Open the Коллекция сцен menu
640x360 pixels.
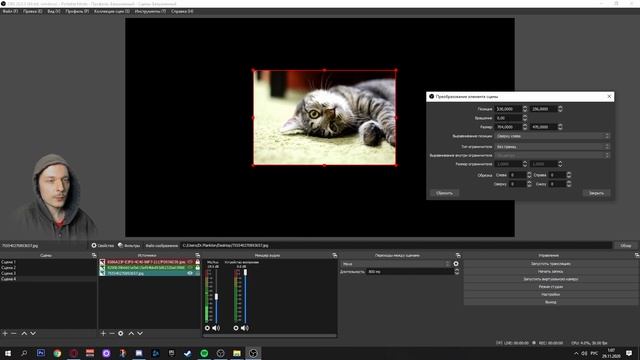click(112, 11)
